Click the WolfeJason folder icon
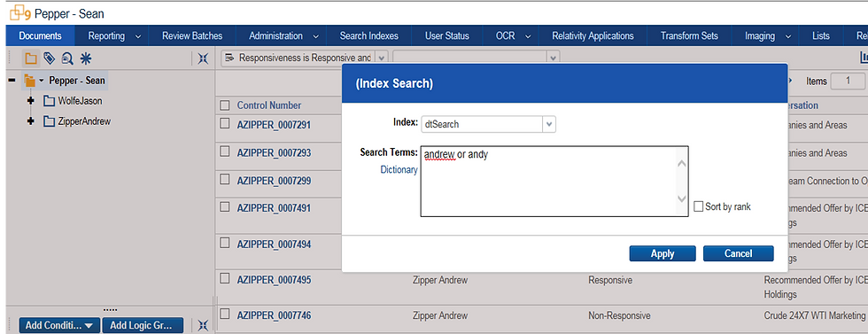This screenshot has width=868, height=334. coord(49,101)
